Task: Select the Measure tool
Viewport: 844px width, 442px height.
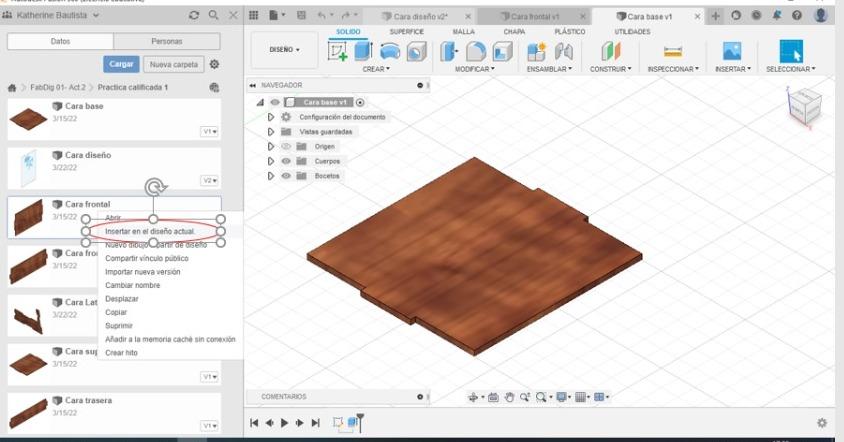Action: click(x=673, y=52)
